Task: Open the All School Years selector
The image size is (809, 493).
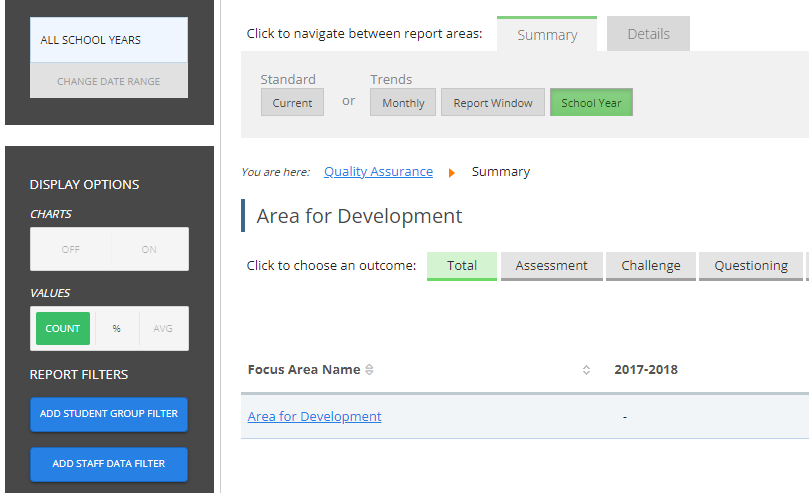Action: click(x=109, y=41)
